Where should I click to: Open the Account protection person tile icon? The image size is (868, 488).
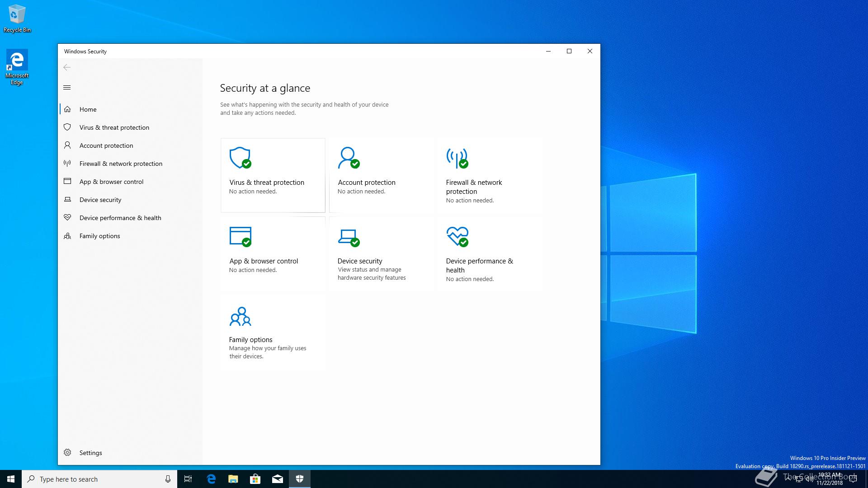click(348, 158)
